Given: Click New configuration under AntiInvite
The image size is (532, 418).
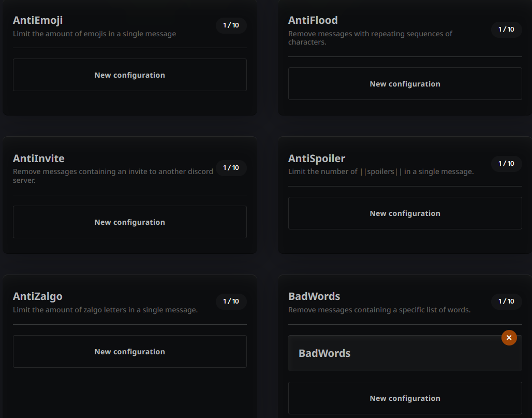Looking at the screenshot, I should coord(129,222).
